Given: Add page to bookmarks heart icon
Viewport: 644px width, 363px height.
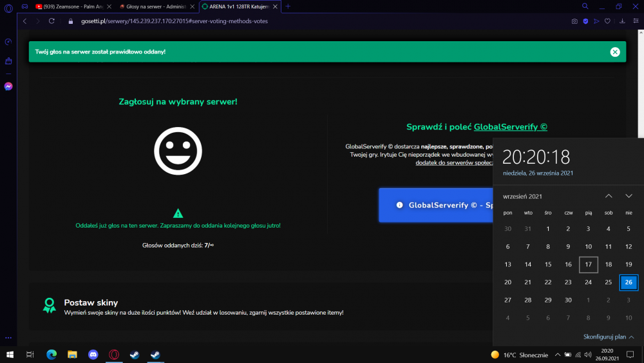Looking at the screenshot, I should click(607, 21).
